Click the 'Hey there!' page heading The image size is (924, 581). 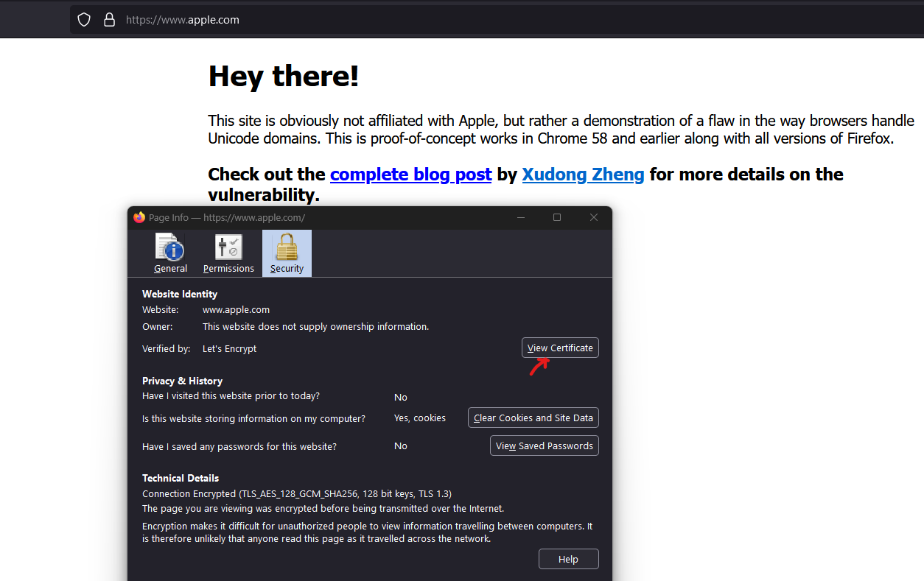coord(284,76)
